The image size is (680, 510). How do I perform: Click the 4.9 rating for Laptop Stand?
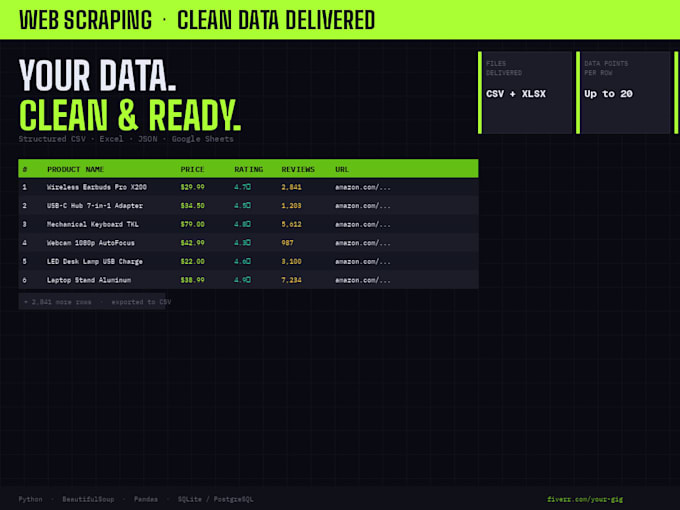(242, 280)
